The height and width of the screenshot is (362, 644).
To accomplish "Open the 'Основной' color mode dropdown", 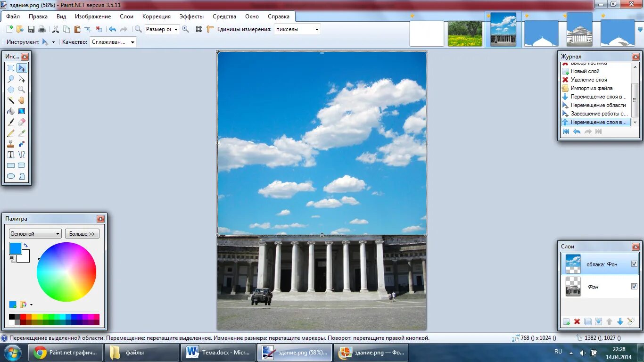I will click(x=35, y=234).
